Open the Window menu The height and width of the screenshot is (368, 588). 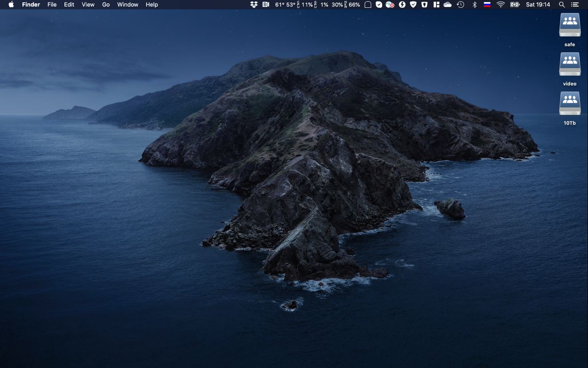[x=128, y=5]
